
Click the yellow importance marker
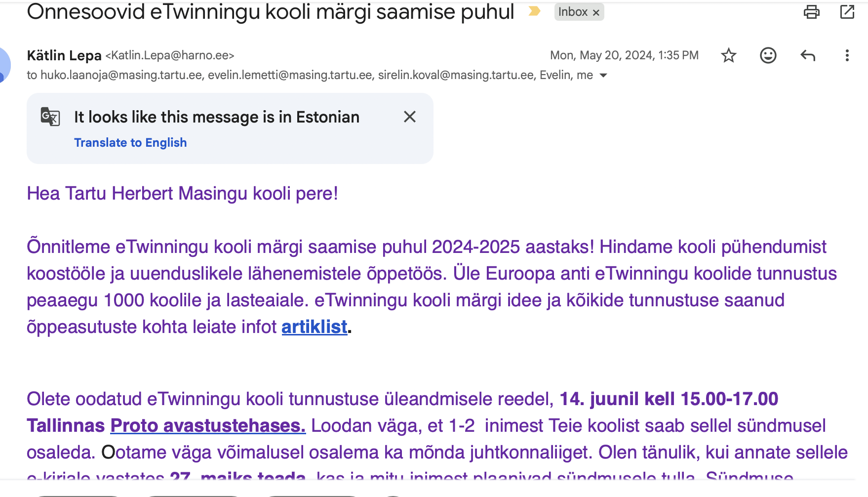tap(534, 11)
